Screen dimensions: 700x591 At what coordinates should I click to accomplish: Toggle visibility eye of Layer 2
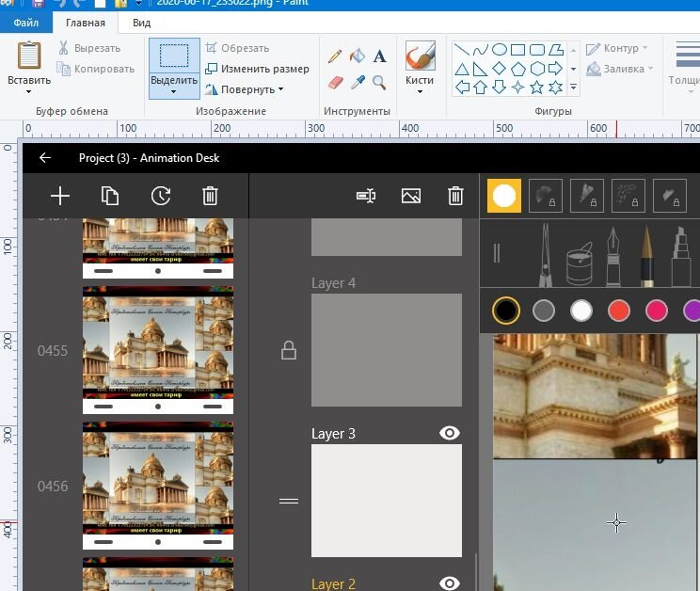[450, 583]
